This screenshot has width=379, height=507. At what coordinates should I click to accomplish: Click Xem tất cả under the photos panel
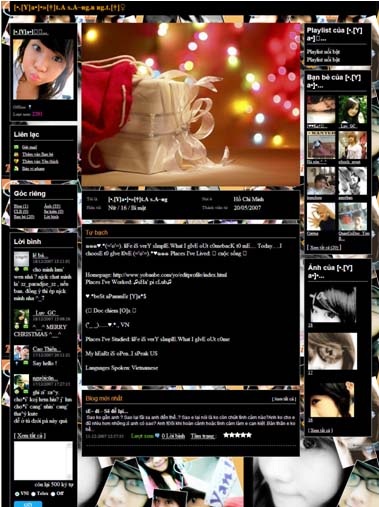coord(320,430)
